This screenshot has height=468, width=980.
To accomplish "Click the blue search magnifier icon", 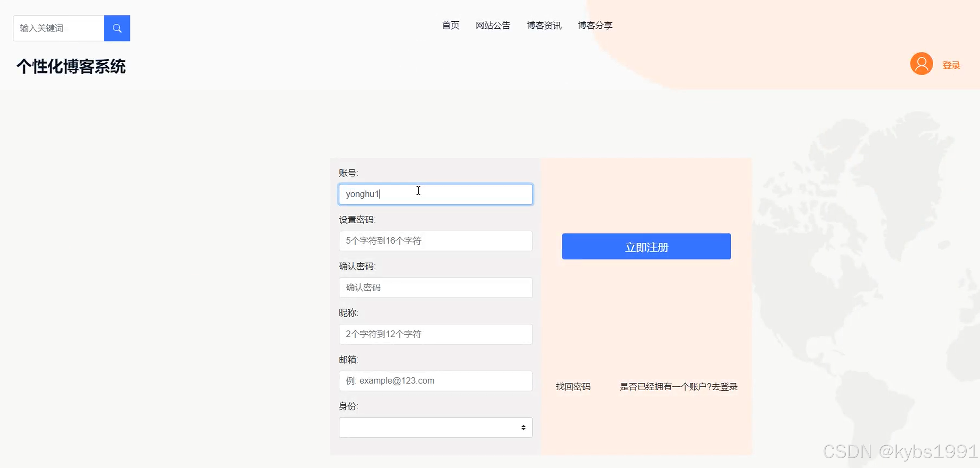I will (x=117, y=28).
